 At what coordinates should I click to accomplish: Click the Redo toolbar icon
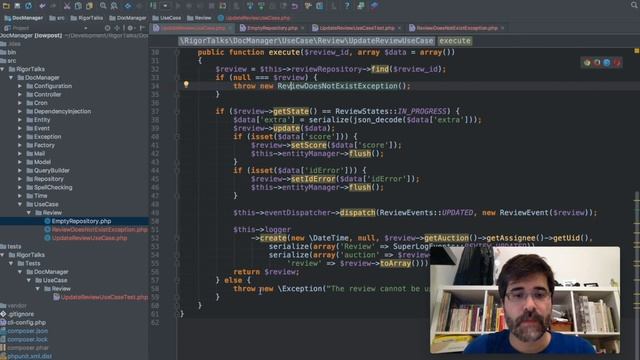point(53,6)
